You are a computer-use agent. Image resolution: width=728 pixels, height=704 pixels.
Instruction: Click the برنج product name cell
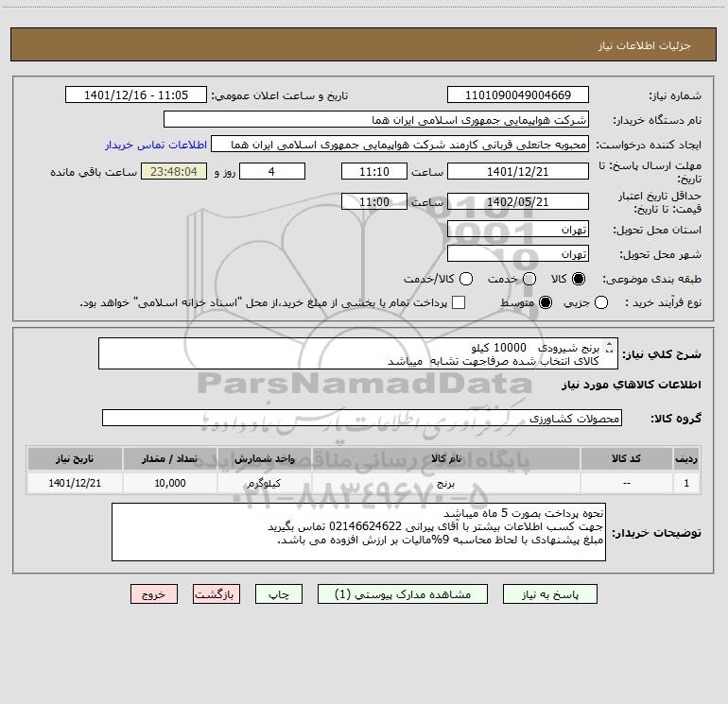[445, 483]
